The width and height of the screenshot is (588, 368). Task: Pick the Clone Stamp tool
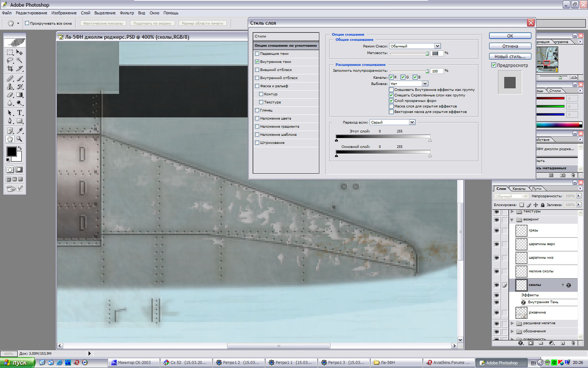coord(10,87)
